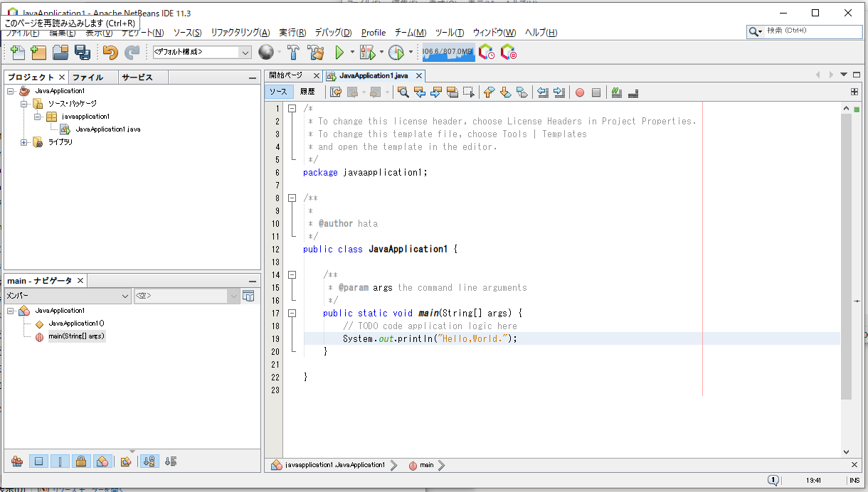Screen dimensions: 868x492
Task: Start macro recording with the red circle icon
Action: coord(580,92)
